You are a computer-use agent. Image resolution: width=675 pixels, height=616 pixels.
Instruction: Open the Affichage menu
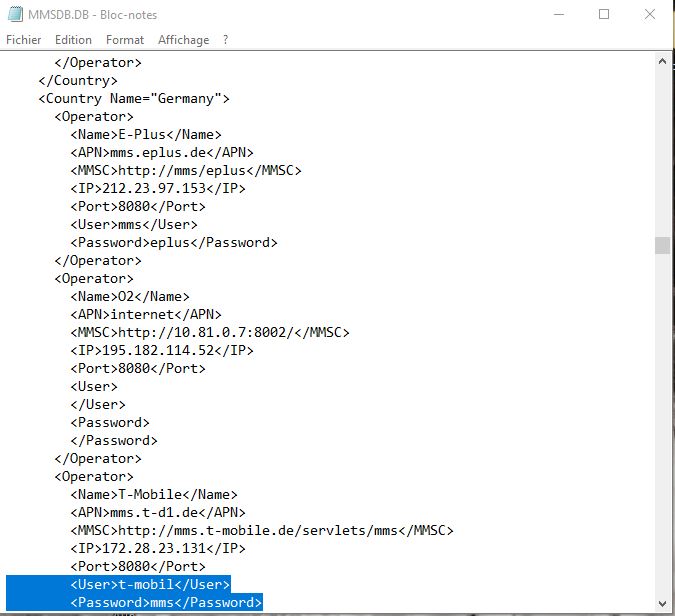pos(183,40)
